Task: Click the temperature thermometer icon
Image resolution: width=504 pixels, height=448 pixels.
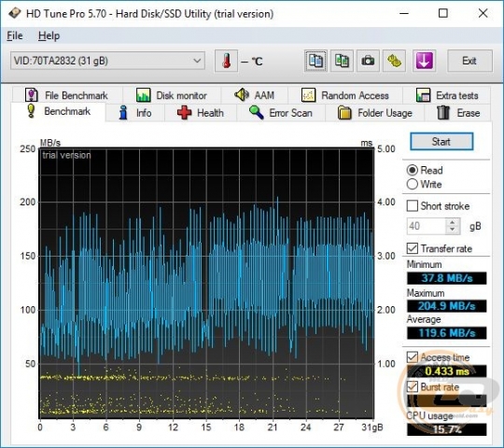Action: coord(226,61)
